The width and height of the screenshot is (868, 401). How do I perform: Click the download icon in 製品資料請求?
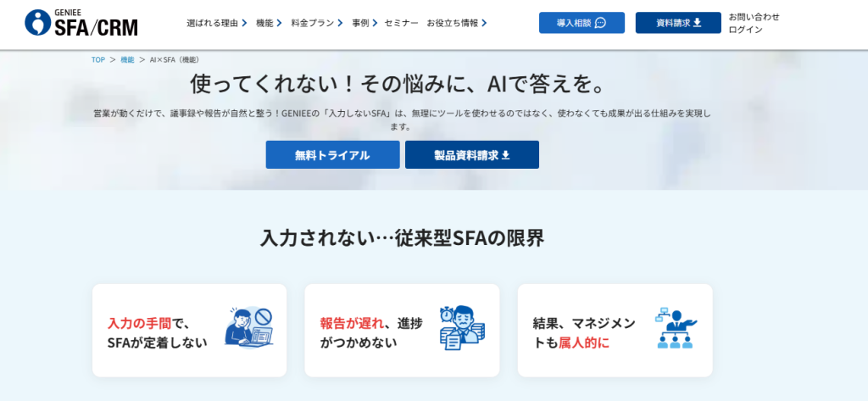[506, 155]
